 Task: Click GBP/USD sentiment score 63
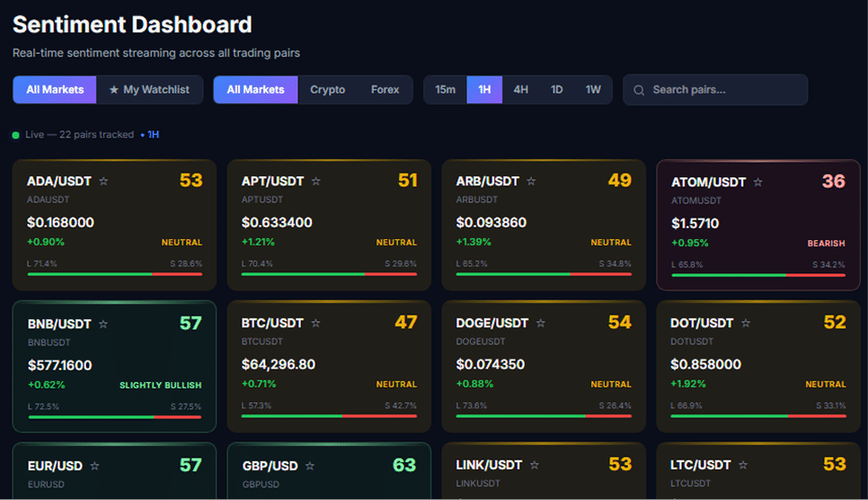[404, 465]
